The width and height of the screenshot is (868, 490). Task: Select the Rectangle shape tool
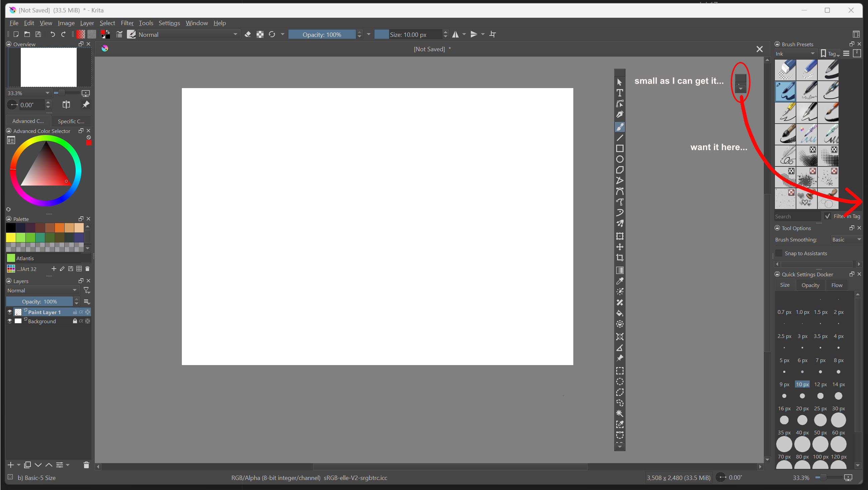tap(619, 149)
